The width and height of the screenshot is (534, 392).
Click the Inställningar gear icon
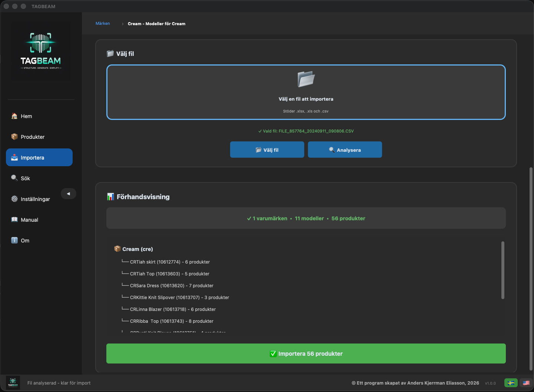(14, 199)
